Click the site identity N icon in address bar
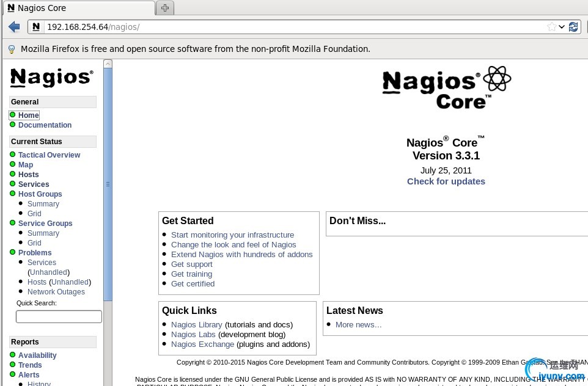Viewport: 588px width, 386px height. pyautogui.click(x=36, y=27)
